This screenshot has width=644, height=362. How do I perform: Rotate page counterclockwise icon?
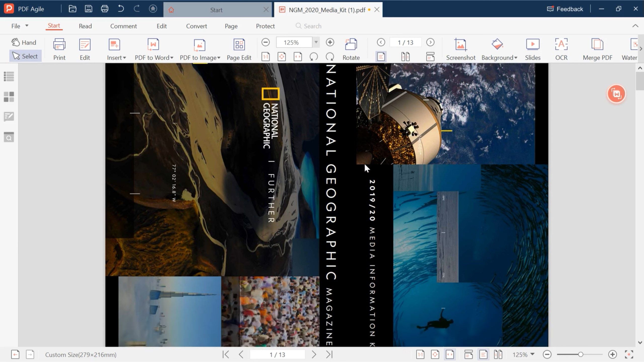314,57
